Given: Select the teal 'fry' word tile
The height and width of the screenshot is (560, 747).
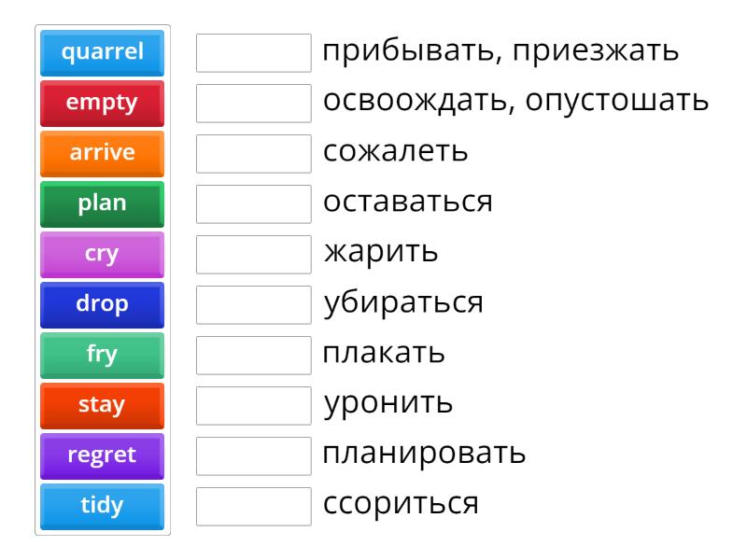Looking at the screenshot, I should tap(103, 355).
